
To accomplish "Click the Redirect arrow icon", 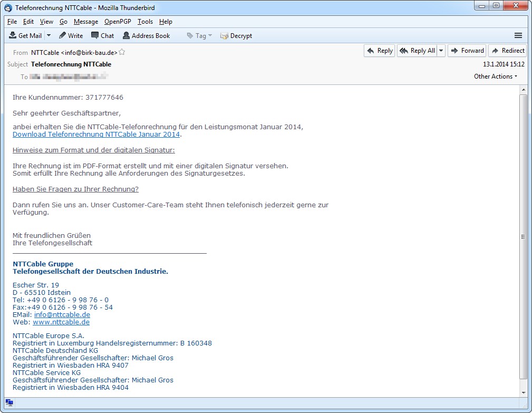I will (495, 51).
